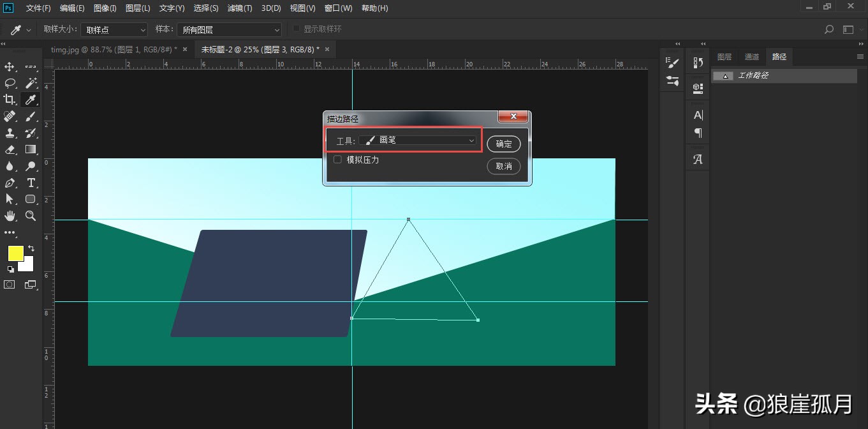Select the Eraser tool
Image resolution: width=868 pixels, height=429 pixels.
tap(10, 149)
